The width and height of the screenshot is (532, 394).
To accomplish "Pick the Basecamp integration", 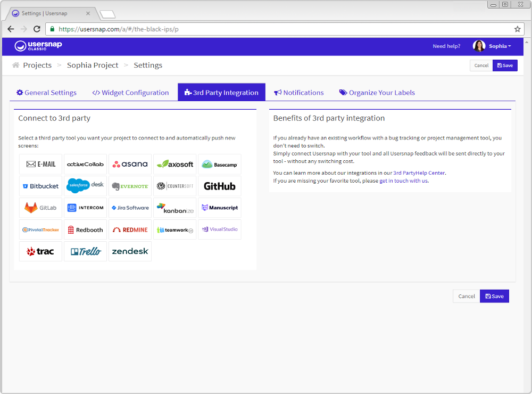I will [x=220, y=165].
